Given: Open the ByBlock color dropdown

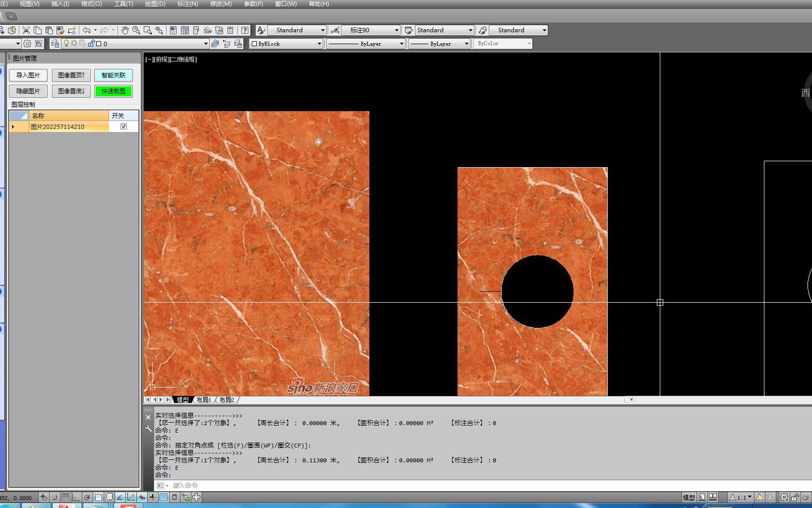Looking at the screenshot, I should pyautogui.click(x=287, y=44).
